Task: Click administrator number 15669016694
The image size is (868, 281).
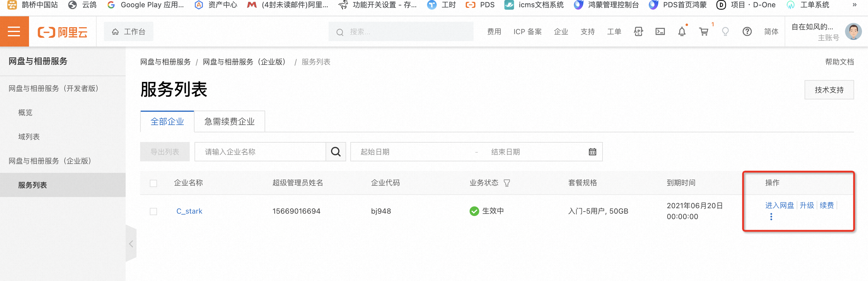Action: tap(297, 211)
